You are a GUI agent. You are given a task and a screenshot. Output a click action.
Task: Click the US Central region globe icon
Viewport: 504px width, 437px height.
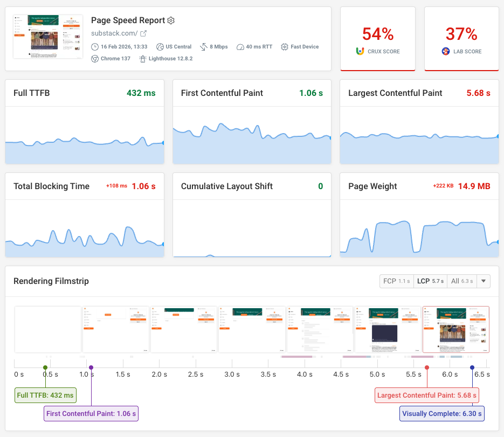pos(160,47)
